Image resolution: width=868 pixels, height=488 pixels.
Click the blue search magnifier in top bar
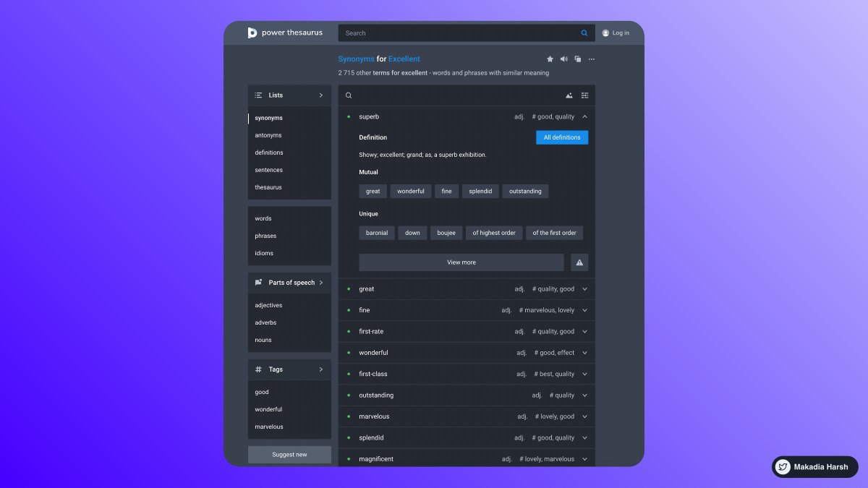point(584,33)
